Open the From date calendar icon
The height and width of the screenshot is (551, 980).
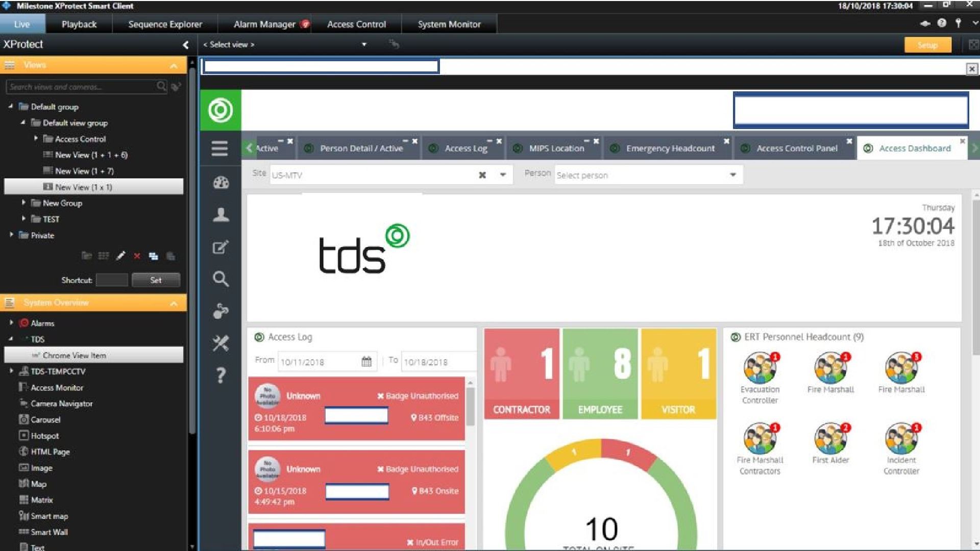(x=366, y=362)
